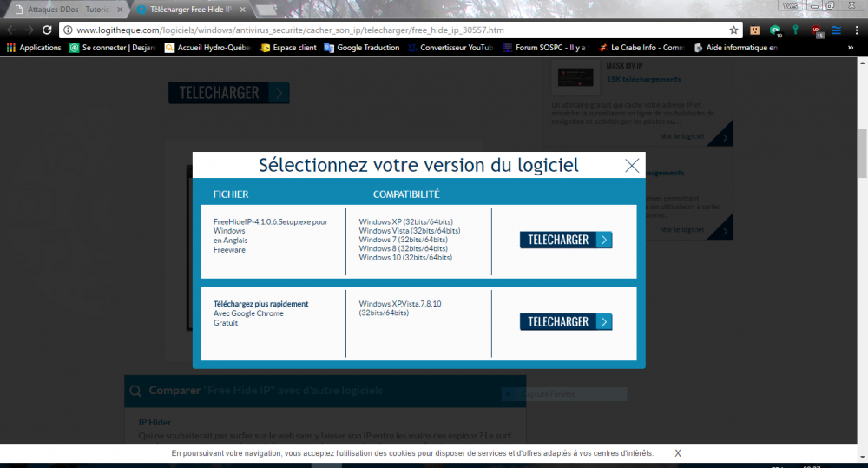Open Espace client bookmark
868x468 pixels.
tap(288, 48)
